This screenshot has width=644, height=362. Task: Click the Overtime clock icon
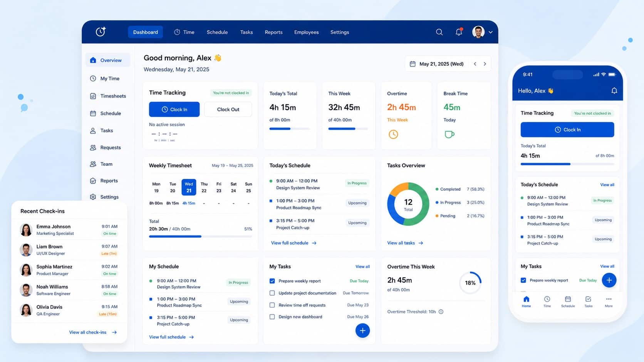coord(393,134)
